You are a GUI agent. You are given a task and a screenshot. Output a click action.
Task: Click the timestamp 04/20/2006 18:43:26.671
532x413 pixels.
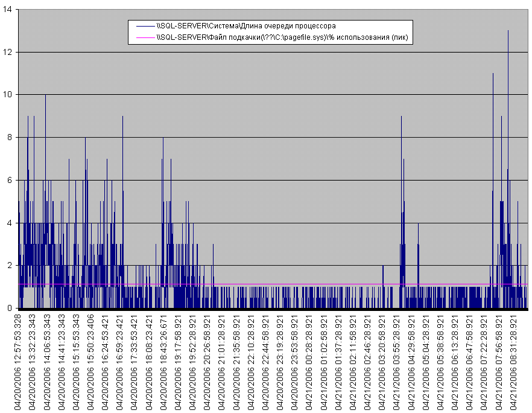click(x=164, y=362)
